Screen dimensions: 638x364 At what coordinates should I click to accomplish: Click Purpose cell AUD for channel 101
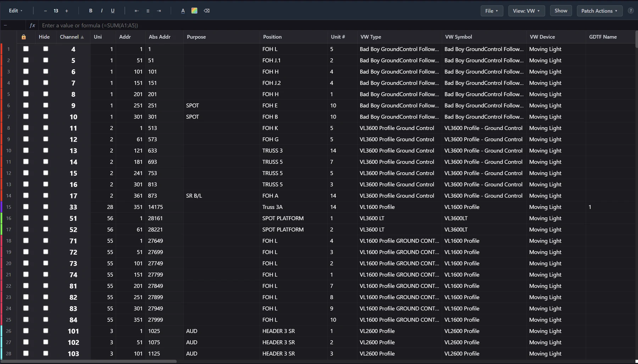click(222, 331)
